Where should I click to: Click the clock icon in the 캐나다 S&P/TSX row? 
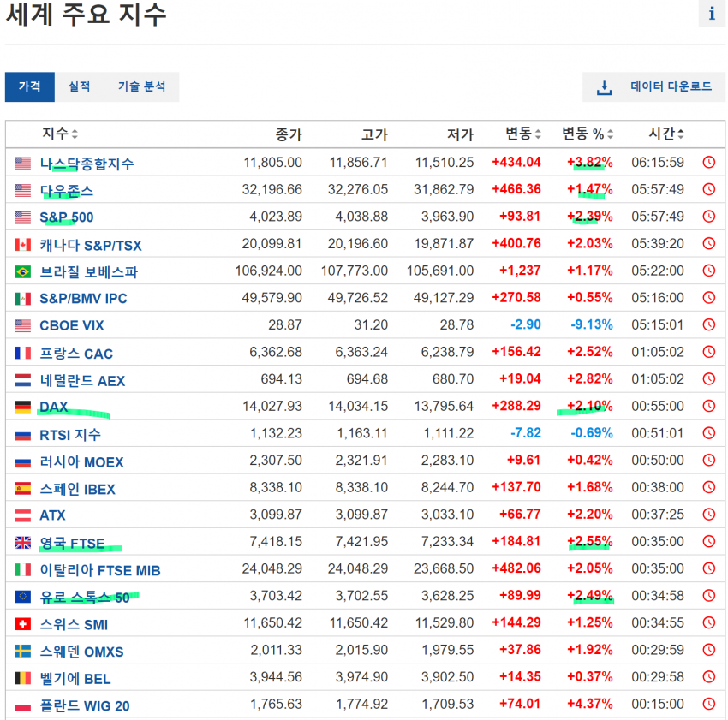coord(709,243)
